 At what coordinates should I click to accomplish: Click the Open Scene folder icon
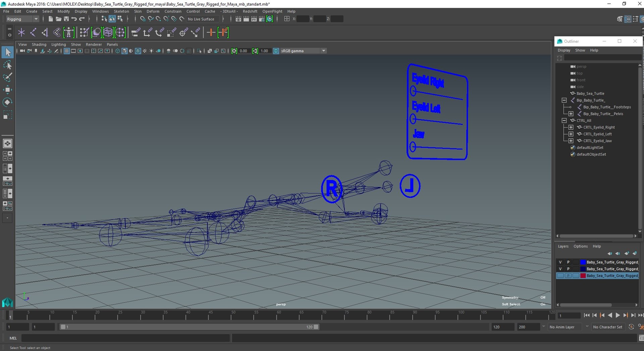point(58,19)
